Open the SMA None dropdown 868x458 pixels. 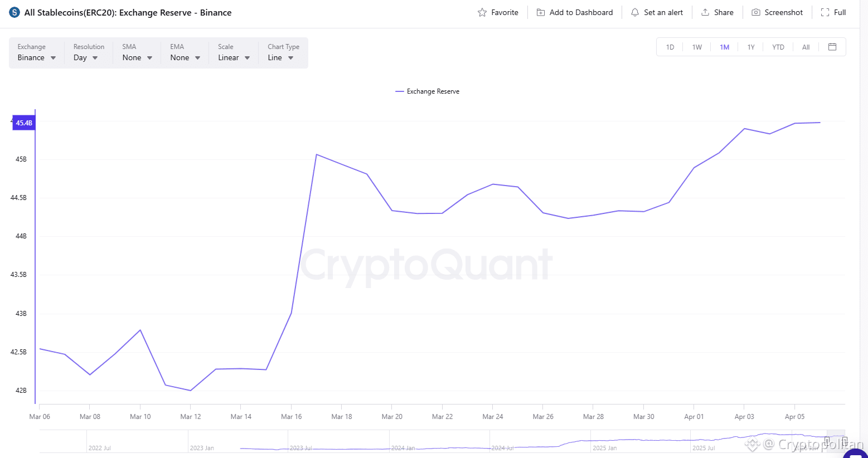pos(137,58)
